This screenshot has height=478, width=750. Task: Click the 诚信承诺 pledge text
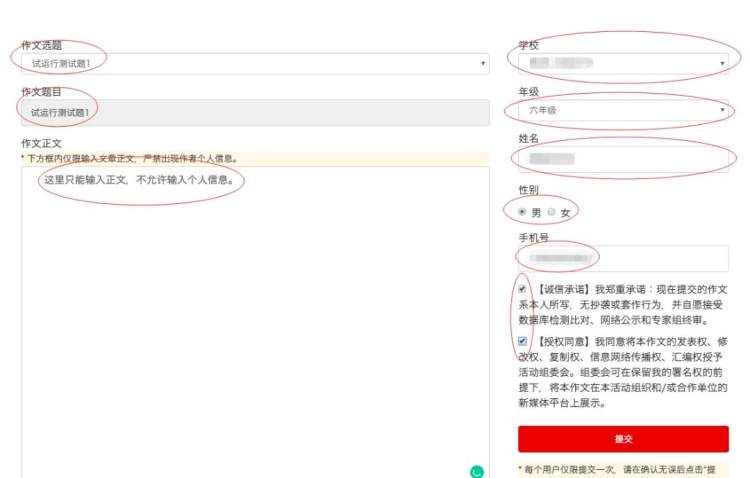pos(623,304)
